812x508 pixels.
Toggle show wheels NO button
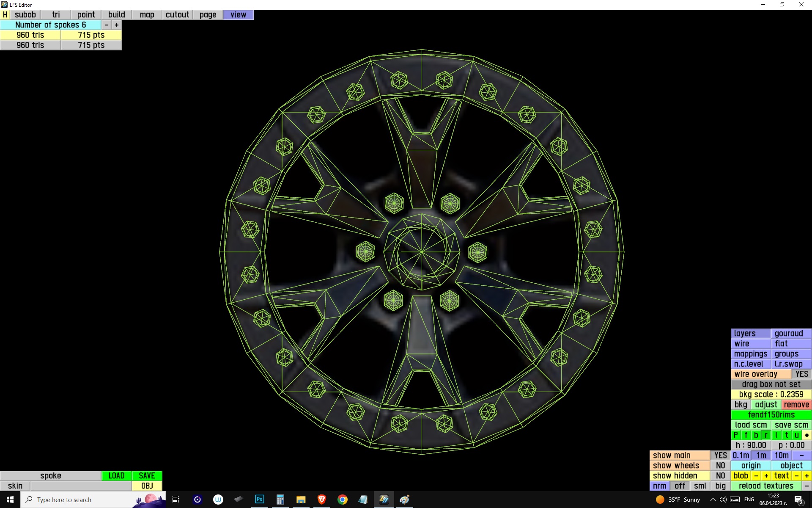click(720, 466)
